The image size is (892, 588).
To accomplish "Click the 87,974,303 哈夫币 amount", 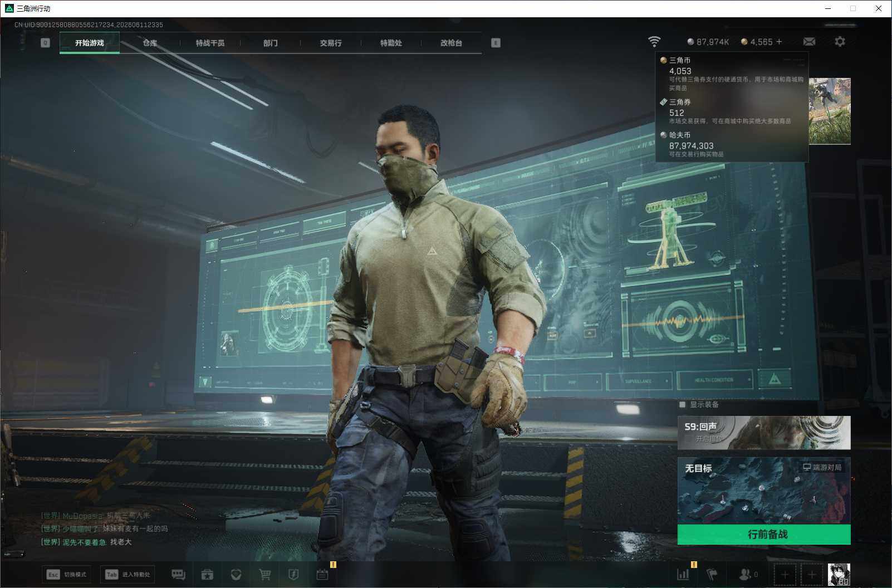I will tap(691, 146).
